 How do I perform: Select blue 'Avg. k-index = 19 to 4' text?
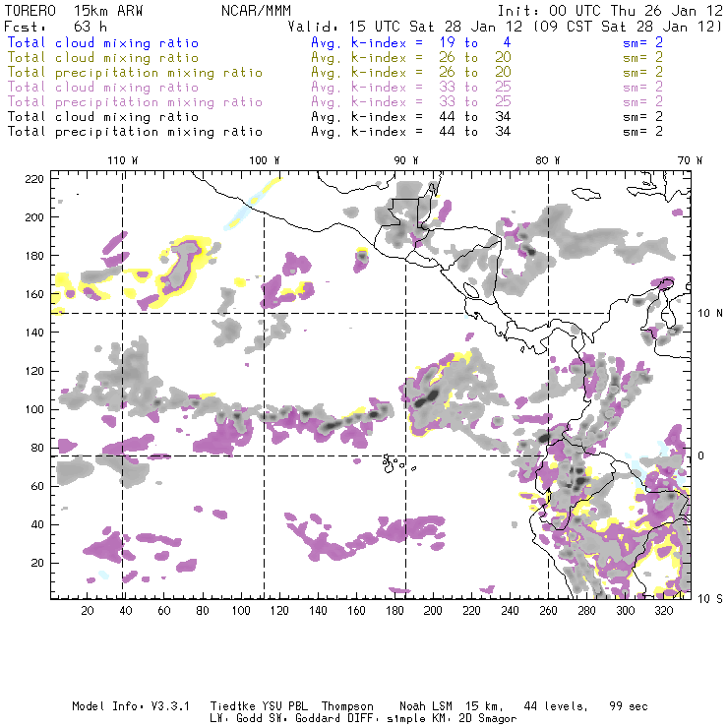411,43
